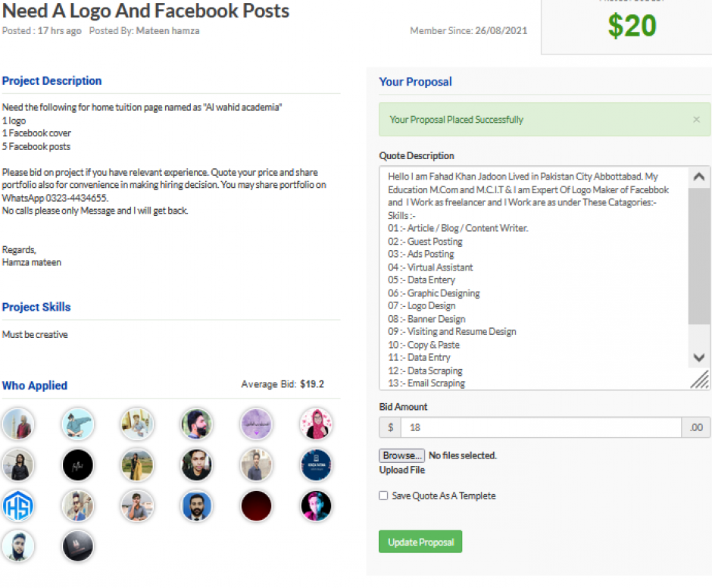The width and height of the screenshot is (712, 588).
Task: Click the Bid Amount field showing 18
Action: click(x=532, y=427)
